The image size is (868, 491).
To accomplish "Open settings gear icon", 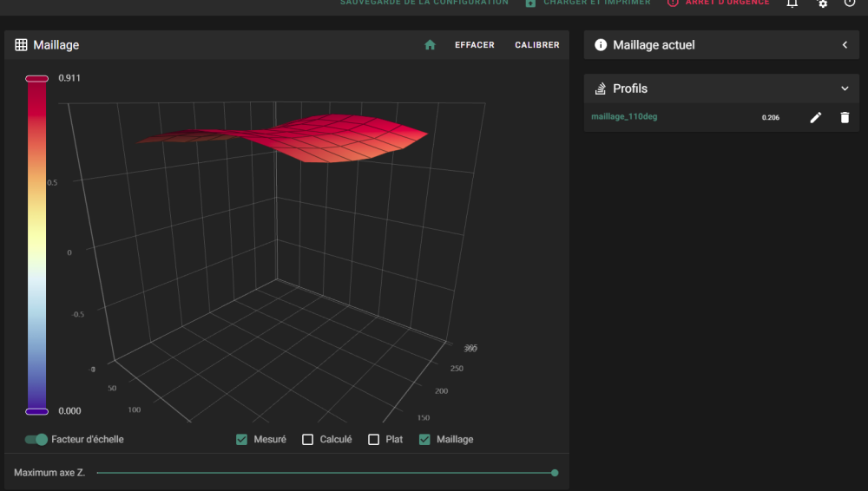I will click(823, 3).
